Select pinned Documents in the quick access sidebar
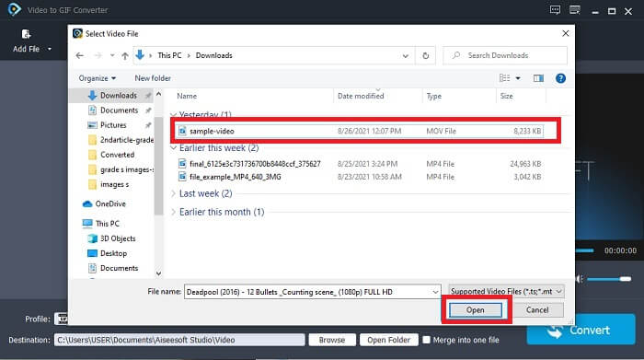This screenshot has width=644, height=360. (x=119, y=110)
